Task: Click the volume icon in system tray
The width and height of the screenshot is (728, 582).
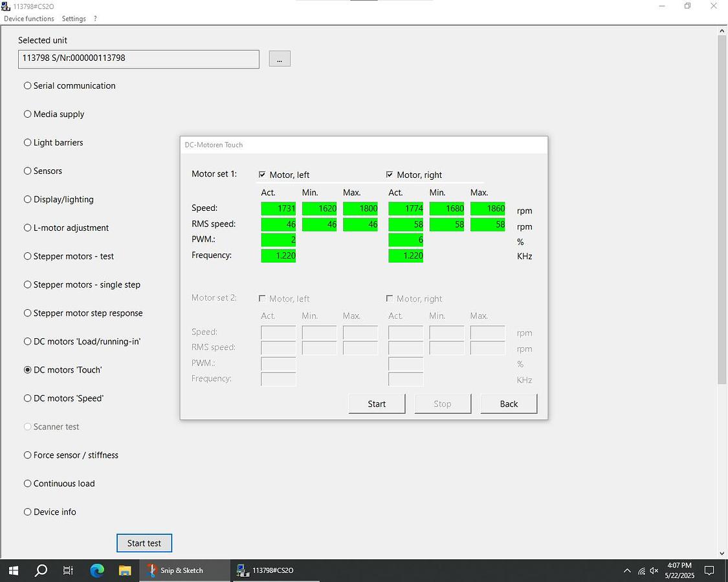Action: pyautogui.click(x=654, y=571)
